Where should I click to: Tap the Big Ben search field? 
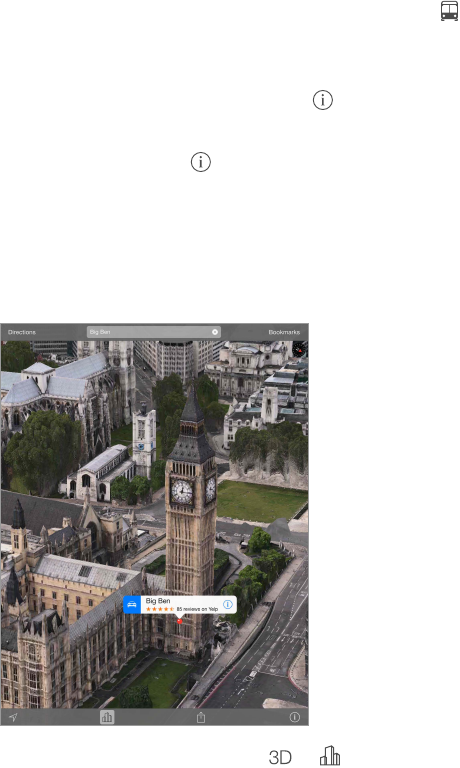pos(154,332)
